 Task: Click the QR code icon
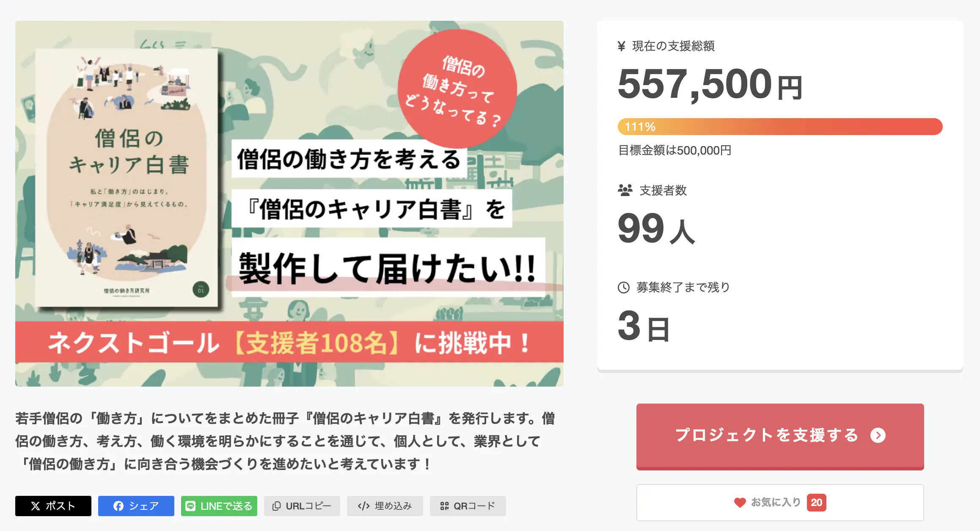click(x=444, y=506)
